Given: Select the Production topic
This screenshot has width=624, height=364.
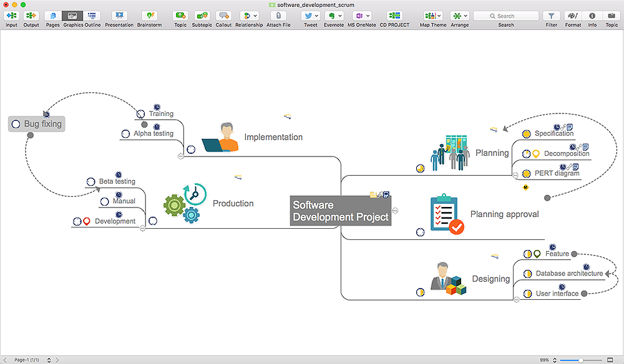Looking at the screenshot, I should point(233,203).
